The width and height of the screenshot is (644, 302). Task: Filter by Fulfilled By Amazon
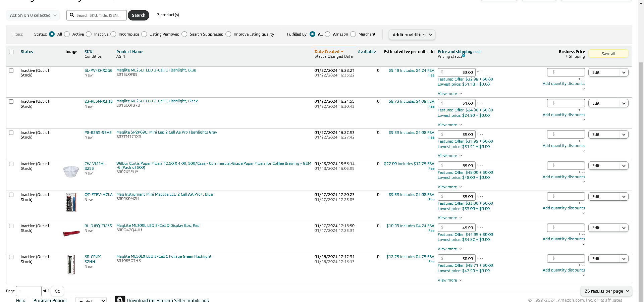328,34
